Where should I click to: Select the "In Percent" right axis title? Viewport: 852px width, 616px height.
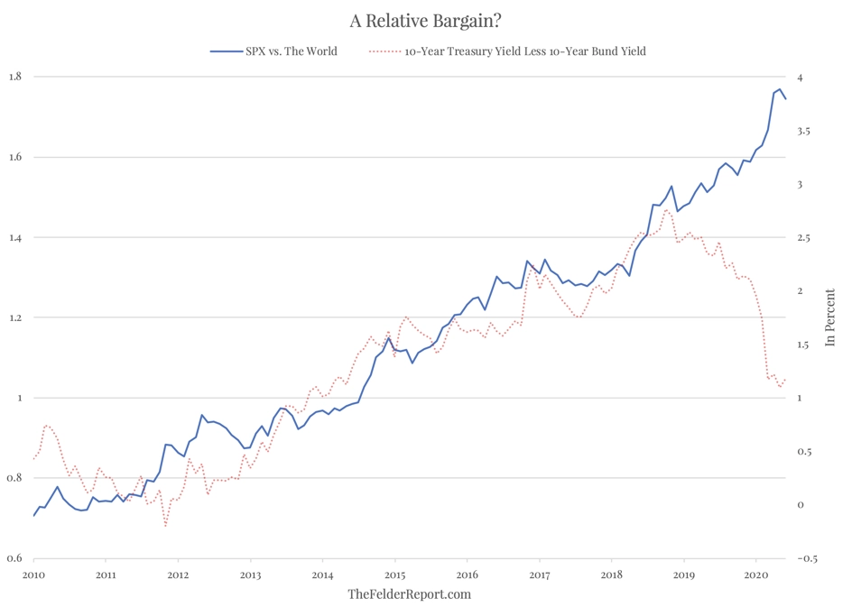click(x=829, y=317)
